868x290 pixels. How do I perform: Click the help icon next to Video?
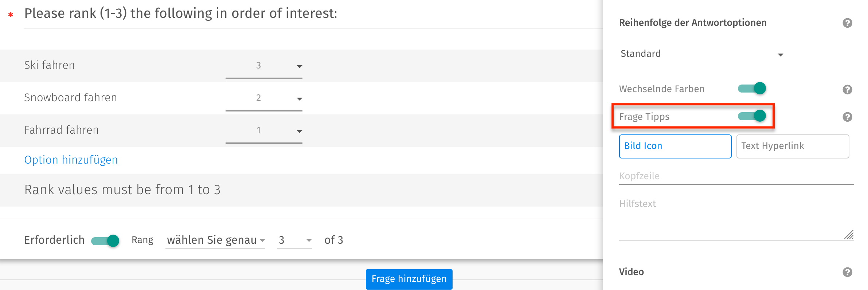[x=848, y=272]
